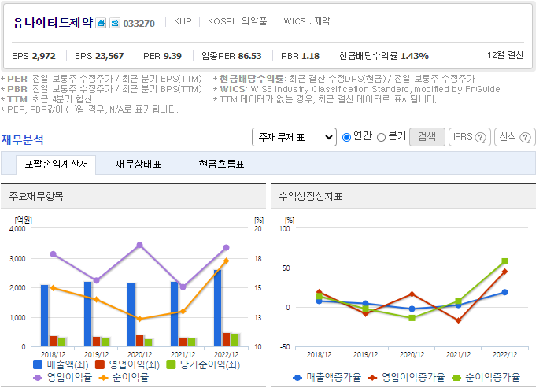Click the 주요재무항목 chart title
543x392 pixels.
click(x=36, y=196)
